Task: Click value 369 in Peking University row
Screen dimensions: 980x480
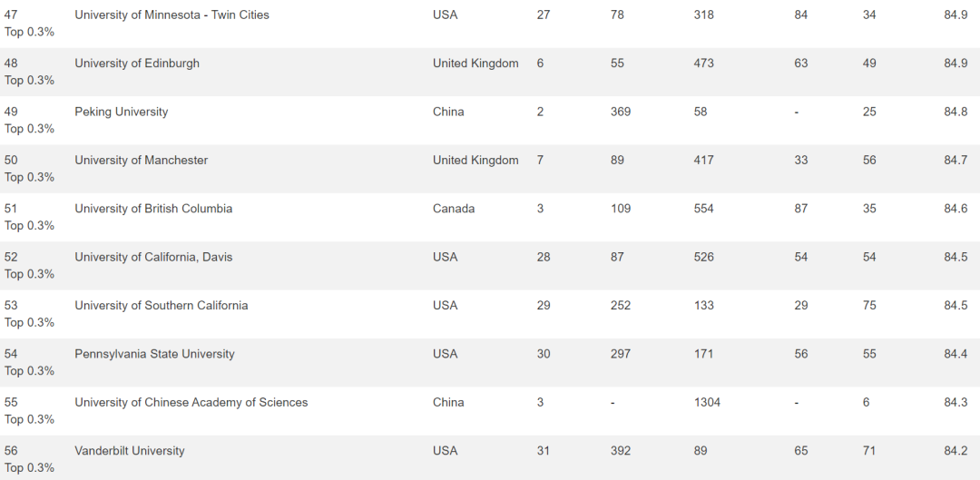Action: point(621,112)
